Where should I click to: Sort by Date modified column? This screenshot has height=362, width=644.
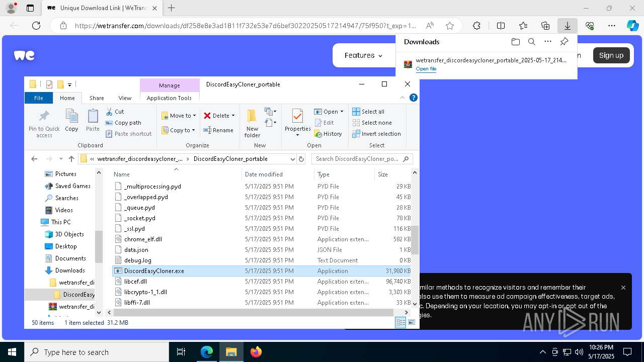coord(279,174)
